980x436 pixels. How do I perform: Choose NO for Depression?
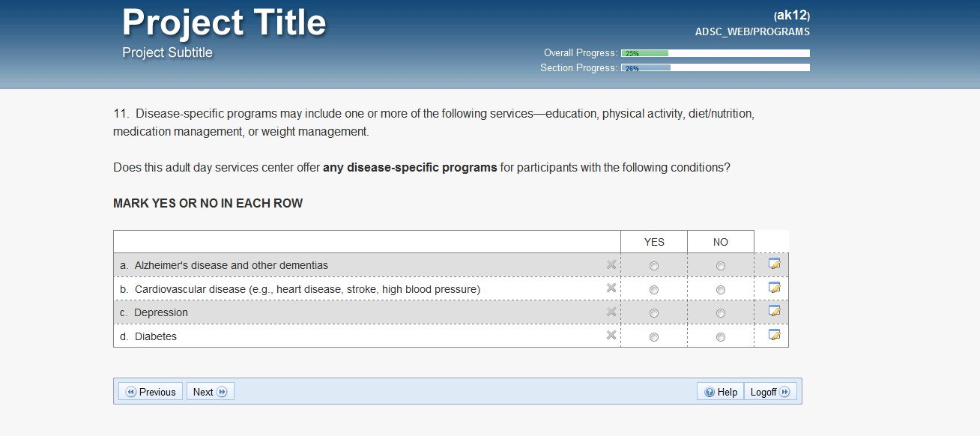721,313
